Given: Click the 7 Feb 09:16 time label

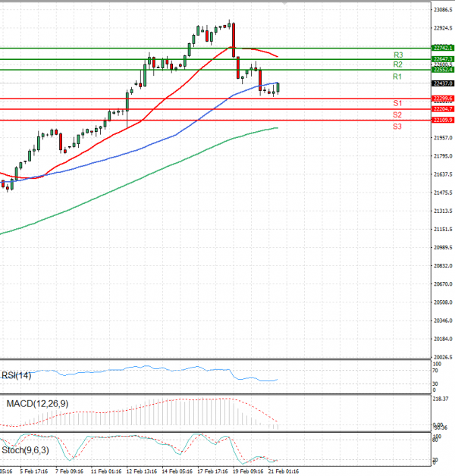Looking at the screenshot, I should 70,471.
